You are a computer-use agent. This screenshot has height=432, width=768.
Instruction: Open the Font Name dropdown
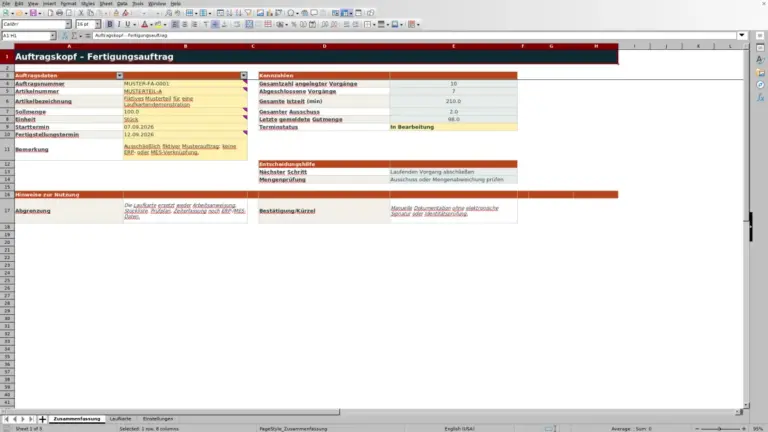point(68,24)
